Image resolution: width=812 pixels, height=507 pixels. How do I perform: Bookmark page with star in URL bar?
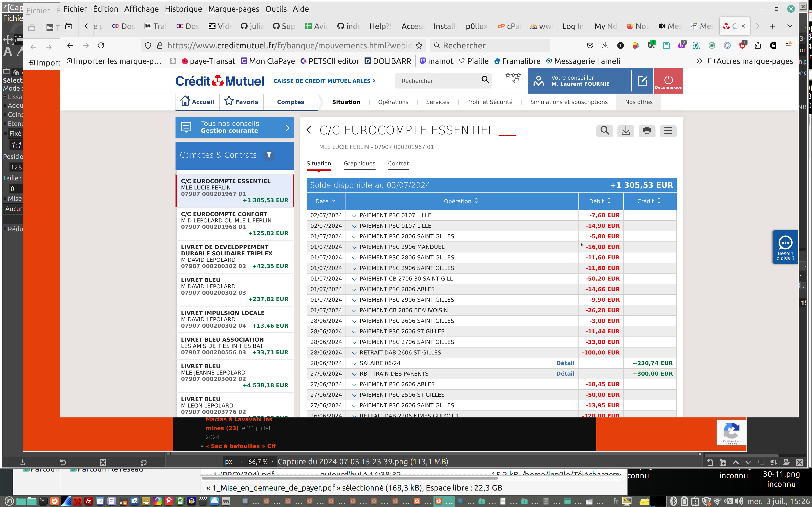[x=419, y=46]
